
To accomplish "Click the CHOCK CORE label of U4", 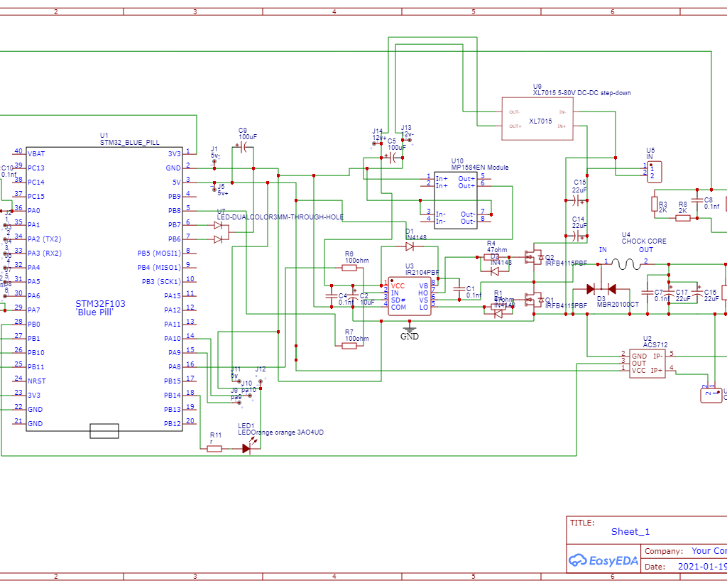I will 644,241.
